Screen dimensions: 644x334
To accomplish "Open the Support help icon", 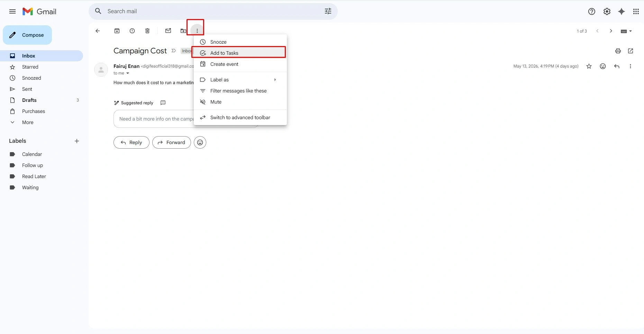I will [x=592, y=11].
